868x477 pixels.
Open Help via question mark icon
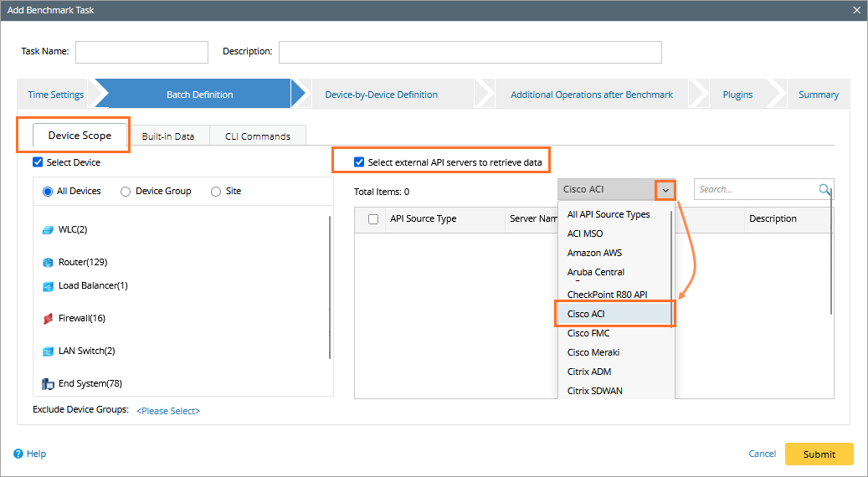[18, 454]
